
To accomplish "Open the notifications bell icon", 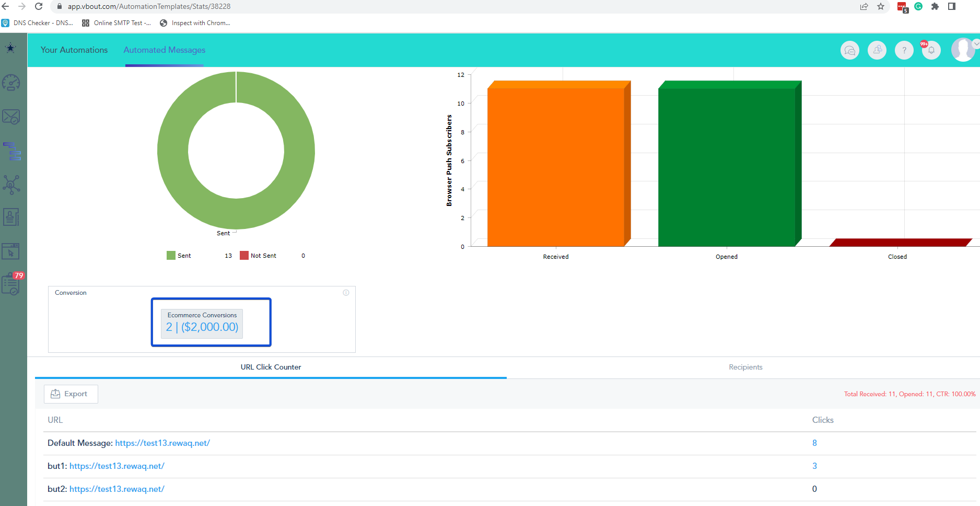I will click(x=931, y=50).
